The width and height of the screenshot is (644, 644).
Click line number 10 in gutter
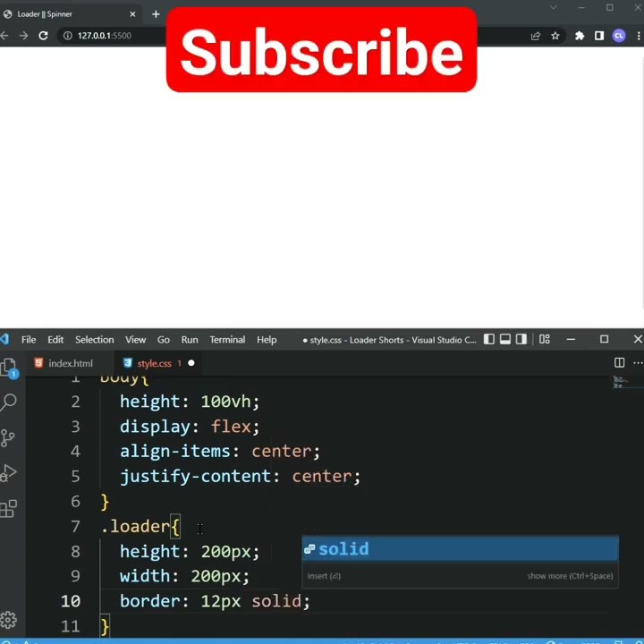71,601
